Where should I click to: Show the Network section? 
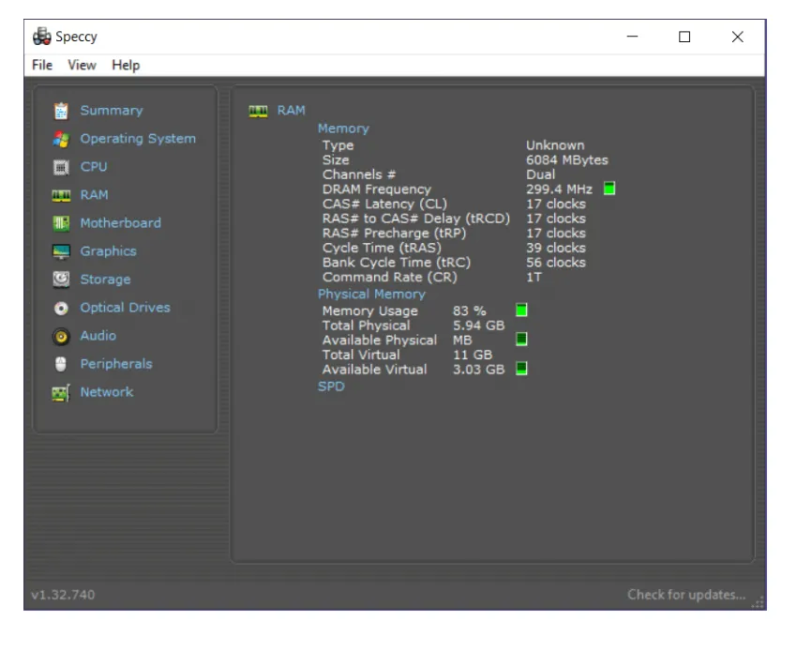click(107, 392)
